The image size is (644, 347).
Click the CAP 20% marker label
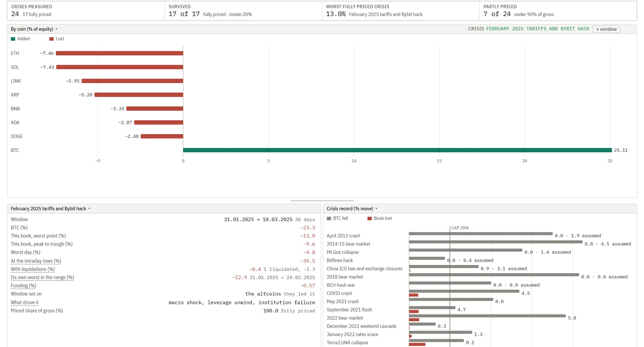[460, 228]
